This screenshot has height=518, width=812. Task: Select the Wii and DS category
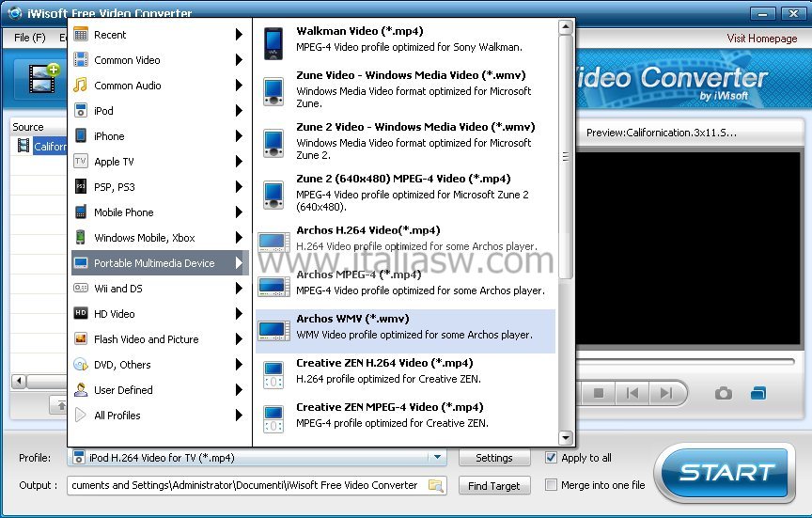tap(160, 289)
